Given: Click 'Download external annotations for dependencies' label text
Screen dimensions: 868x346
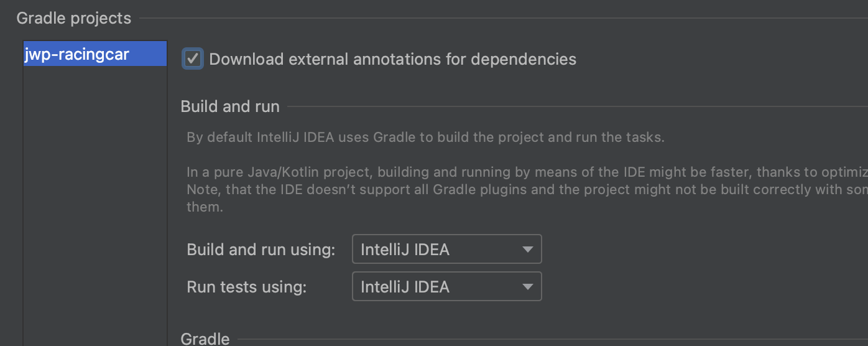Looking at the screenshot, I should pyautogui.click(x=392, y=59).
